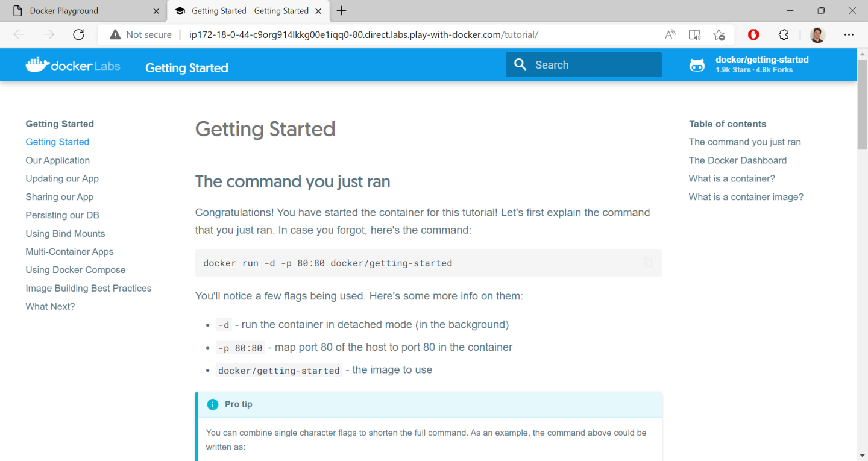Jump to The Docker Dashboard section

[737, 160]
